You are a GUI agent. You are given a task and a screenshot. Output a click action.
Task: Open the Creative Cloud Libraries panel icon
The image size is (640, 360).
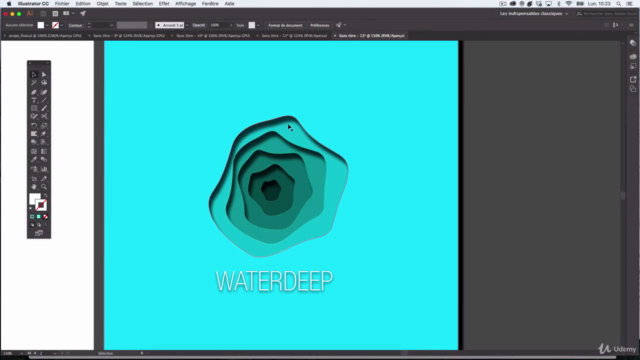point(633,56)
